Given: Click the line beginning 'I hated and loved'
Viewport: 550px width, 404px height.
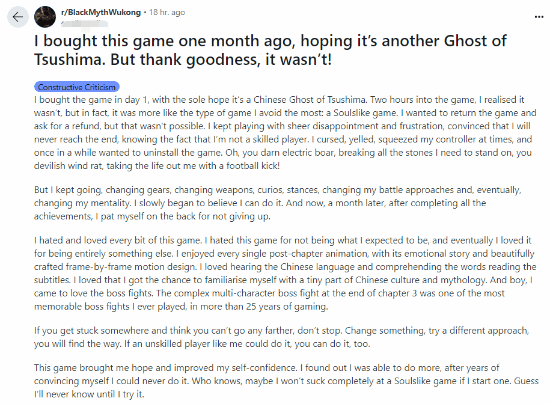Looking at the screenshot, I should (283, 241).
